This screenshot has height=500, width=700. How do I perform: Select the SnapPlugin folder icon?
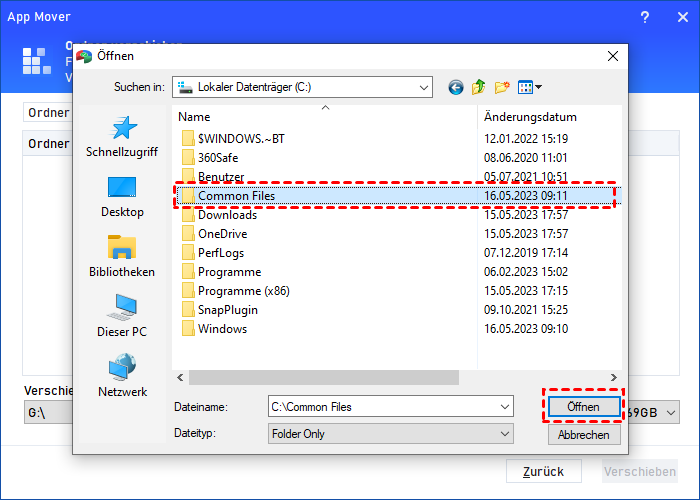click(188, 310)
